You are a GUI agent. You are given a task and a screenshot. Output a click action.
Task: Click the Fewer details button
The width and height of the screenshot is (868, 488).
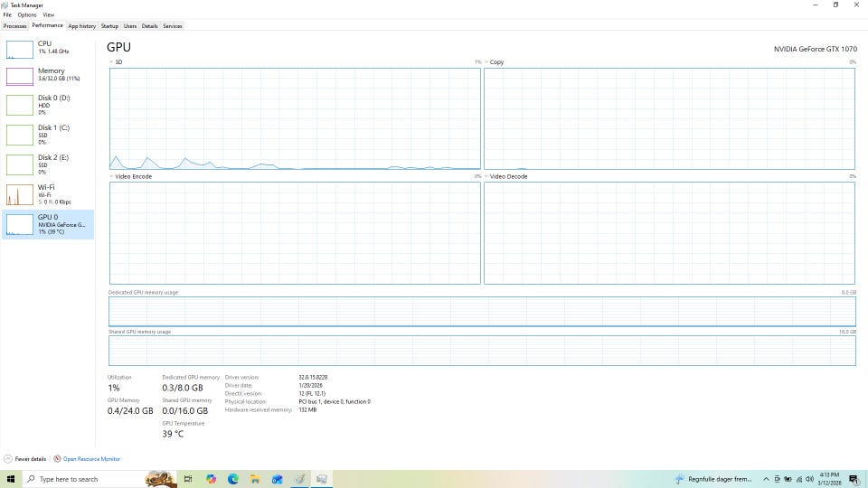pos(25,459)
